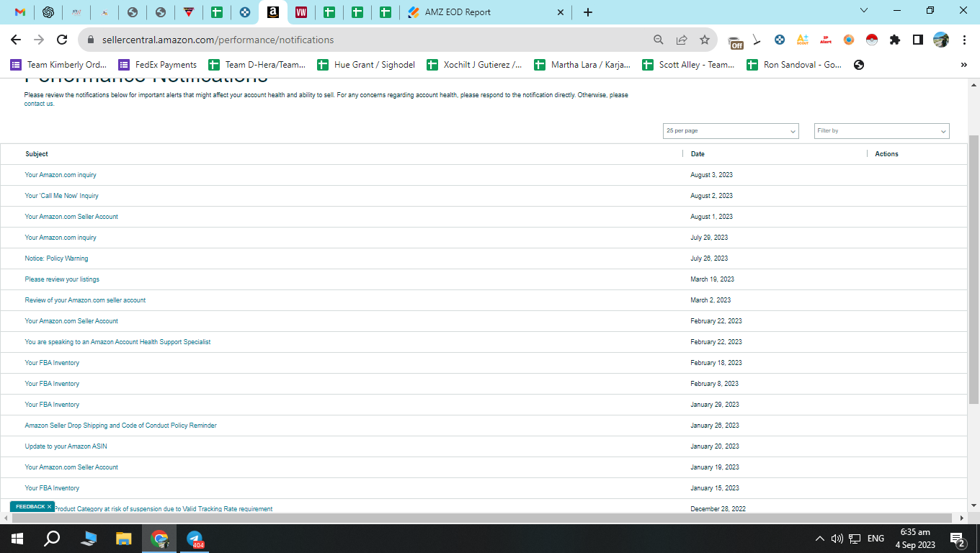980x553 pixels.
Task: Open the 'FedEx Payments' bookmark
Action: click(x=158, y=65)
